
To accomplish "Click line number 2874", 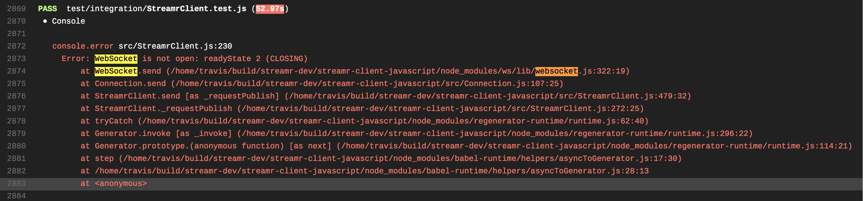I will click(x=16, y=71).
